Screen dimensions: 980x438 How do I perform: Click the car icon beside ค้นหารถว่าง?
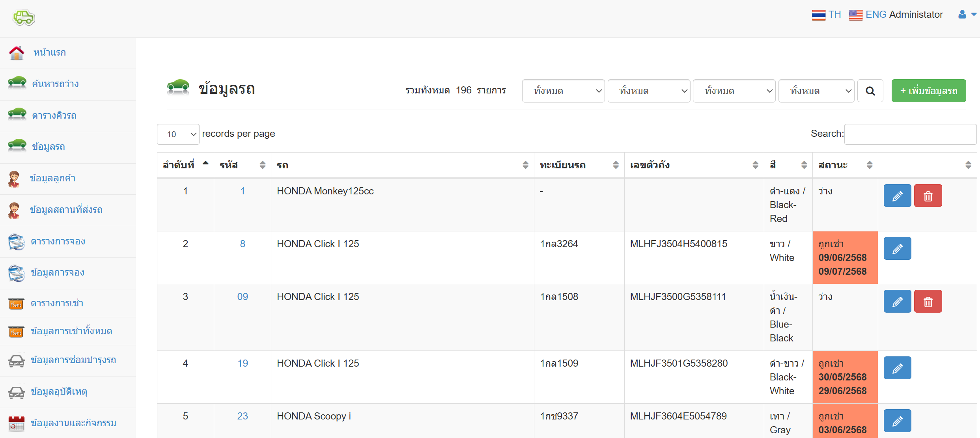[17, 83]
